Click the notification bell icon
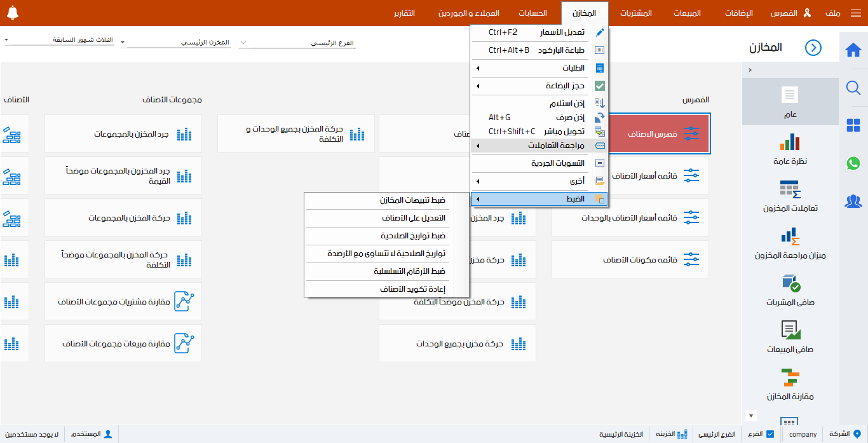 point(13,13)
